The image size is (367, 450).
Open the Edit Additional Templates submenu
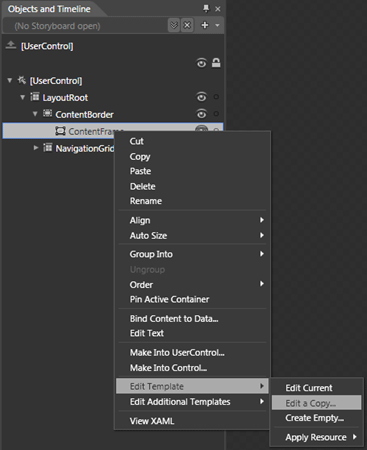(x=192, y=402)
